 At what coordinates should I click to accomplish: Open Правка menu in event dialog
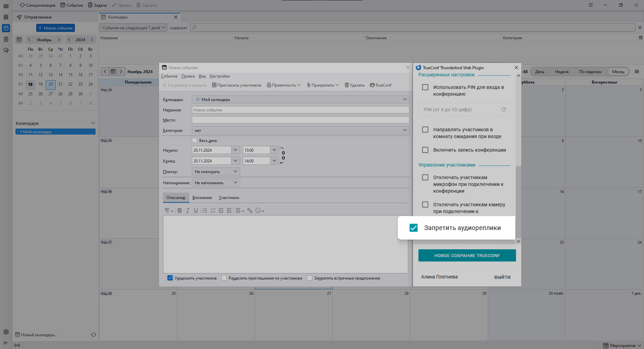(188, 76)
